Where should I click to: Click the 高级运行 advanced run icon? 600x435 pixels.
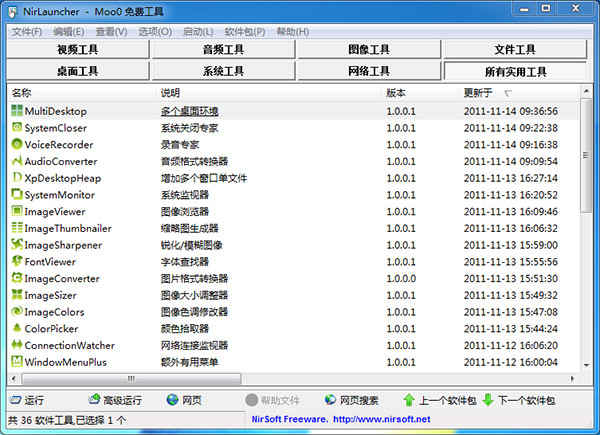pos(94,399)
